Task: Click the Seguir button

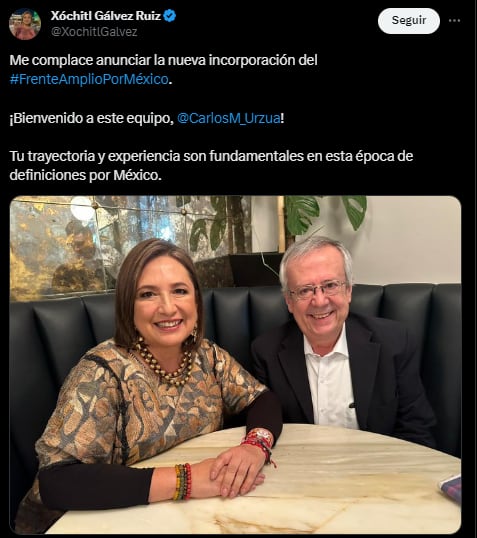Action: pyautogui.click(x=409, y=21)
